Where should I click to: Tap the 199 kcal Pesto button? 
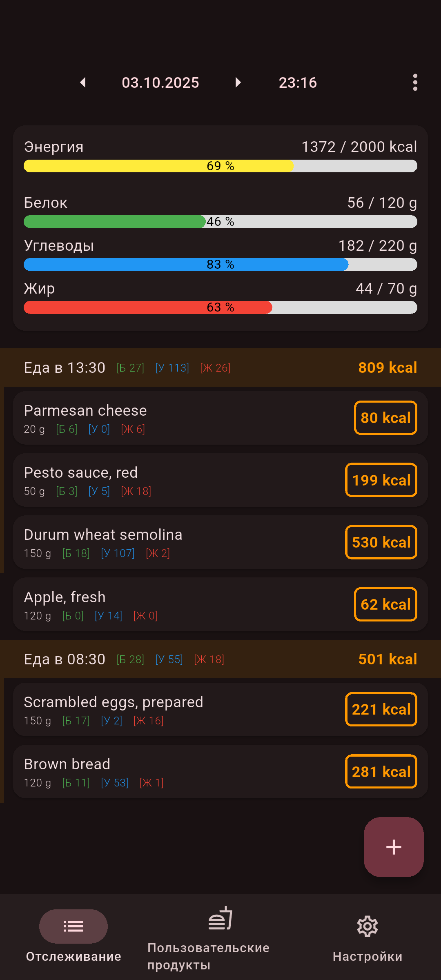click(381, 480)
